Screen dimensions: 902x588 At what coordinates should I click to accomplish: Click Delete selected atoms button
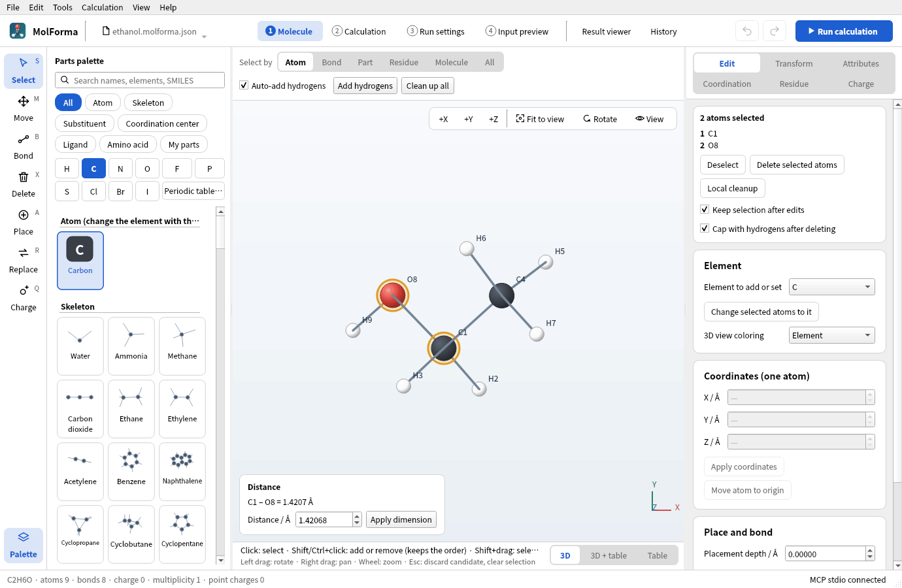pyautogui.click(x=797, y=165)
